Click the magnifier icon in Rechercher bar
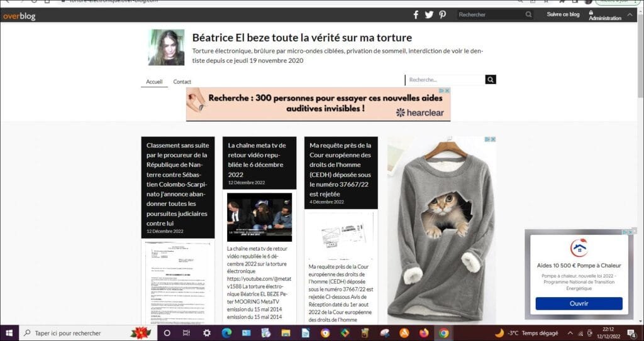 coord(528,14)
